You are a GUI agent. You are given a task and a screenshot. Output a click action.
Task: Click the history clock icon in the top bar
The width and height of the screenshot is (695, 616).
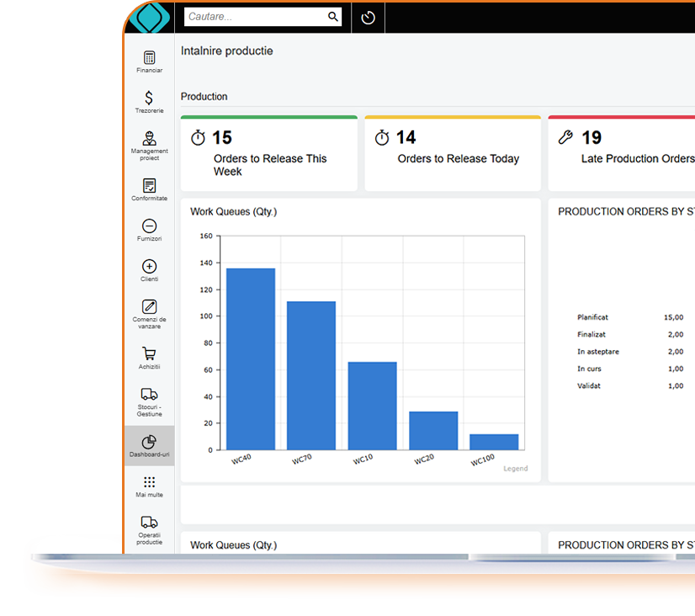[x=368, y=16]
